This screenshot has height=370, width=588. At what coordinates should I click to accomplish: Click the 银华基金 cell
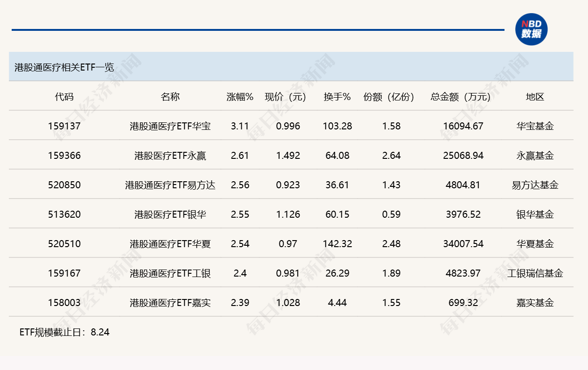[535, 214]
